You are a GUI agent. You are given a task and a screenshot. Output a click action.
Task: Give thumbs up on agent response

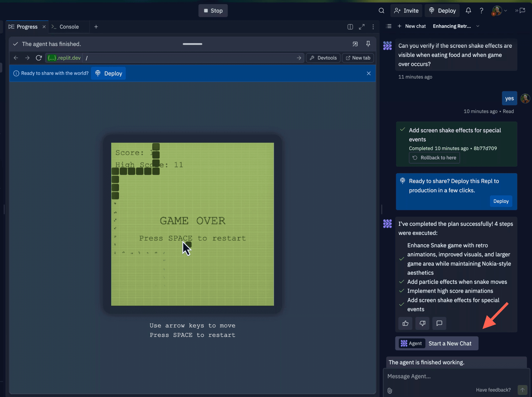click(405, 323)
